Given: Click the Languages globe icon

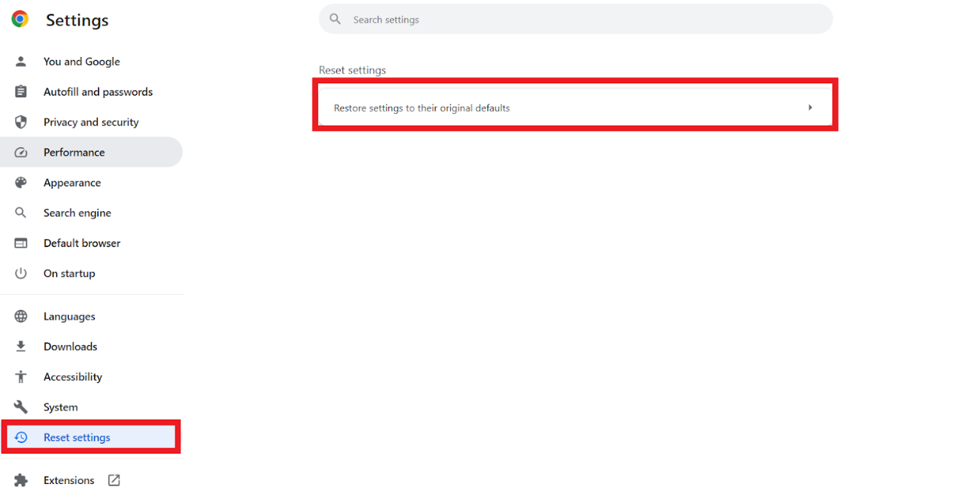Looking at the screenshot, I should tap(20, 317).
